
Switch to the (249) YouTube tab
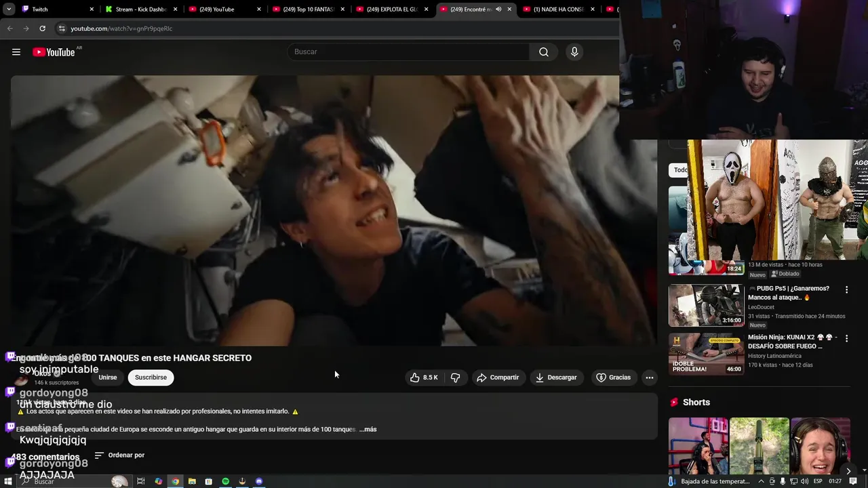tap(225, 9)
